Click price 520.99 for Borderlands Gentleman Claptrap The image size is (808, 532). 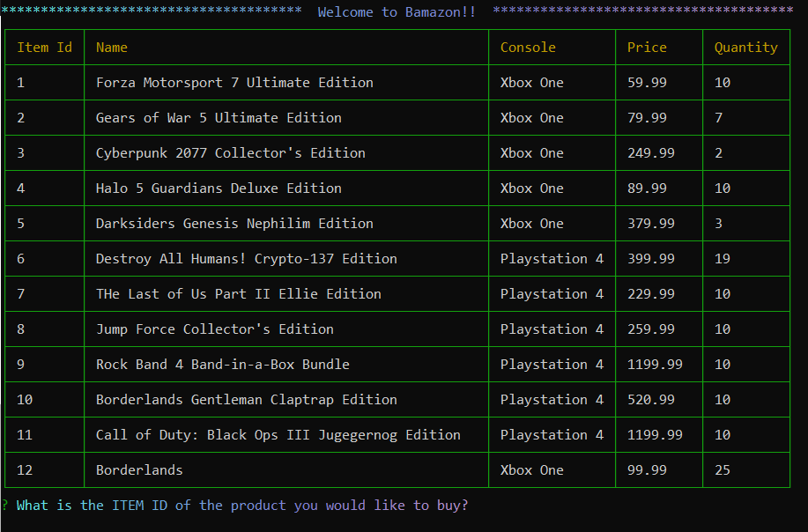651,400
